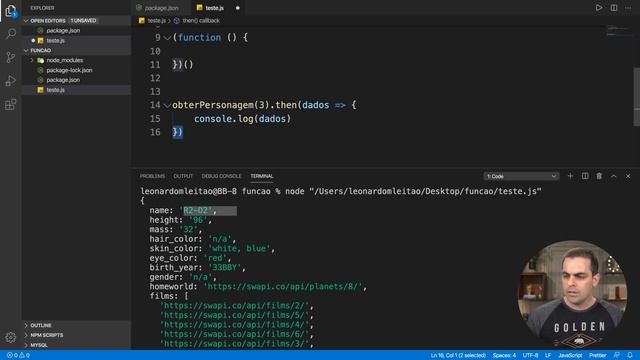Click the 'console.log(dados)' code line

coord(242,119)
